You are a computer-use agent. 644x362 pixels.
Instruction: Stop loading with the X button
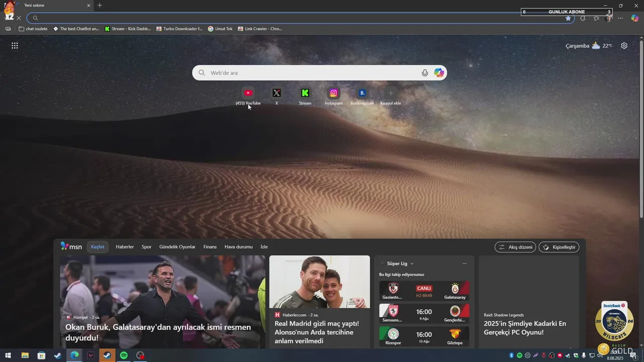point(19,18)
